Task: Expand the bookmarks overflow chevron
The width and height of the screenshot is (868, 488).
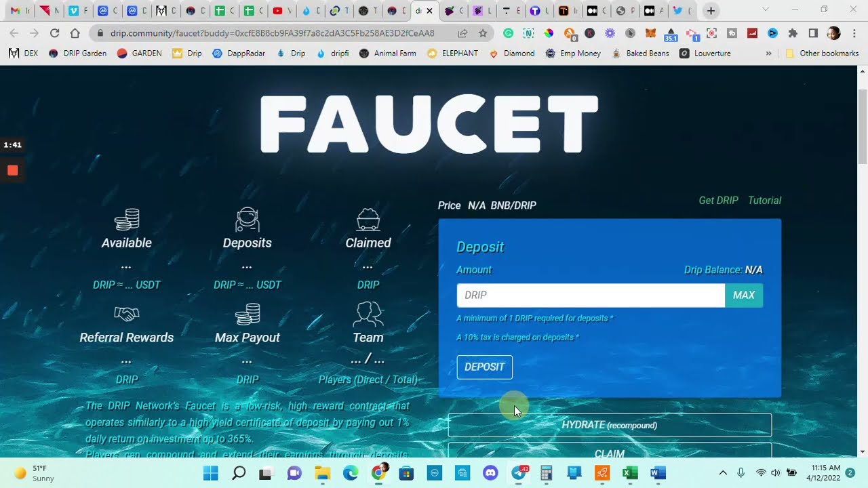Action: [768, 53]
